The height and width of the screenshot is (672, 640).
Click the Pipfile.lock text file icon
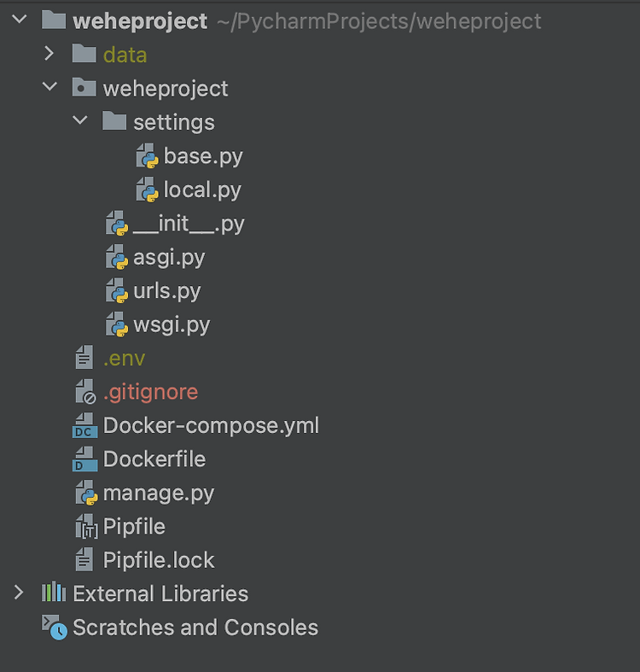pos(84,559)
